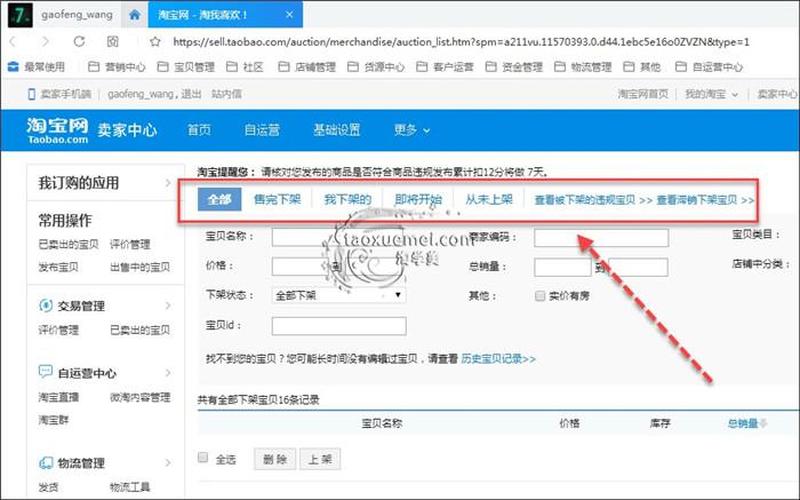Image resolution: width=800 pixels, height=500 pixels.
Task: Bookmark page with star icon
Action: (x=155, y=42)
